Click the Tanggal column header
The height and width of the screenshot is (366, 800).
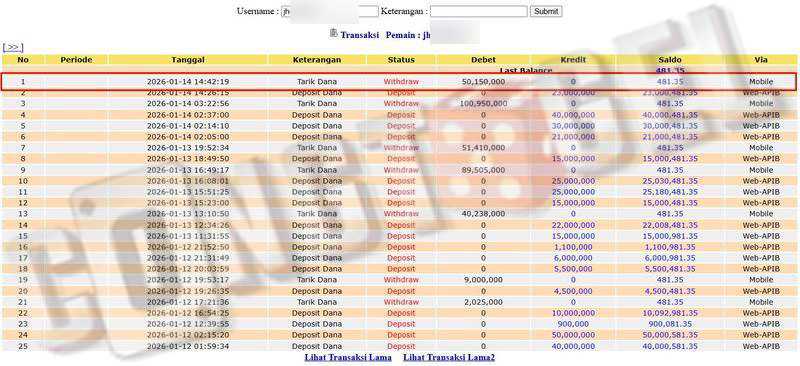coord(188,60)
